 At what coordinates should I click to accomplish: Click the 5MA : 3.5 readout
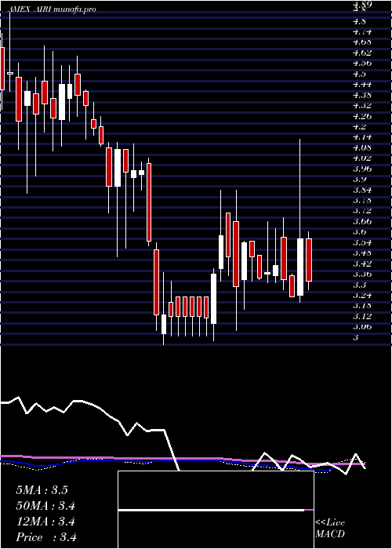point(42,490)
